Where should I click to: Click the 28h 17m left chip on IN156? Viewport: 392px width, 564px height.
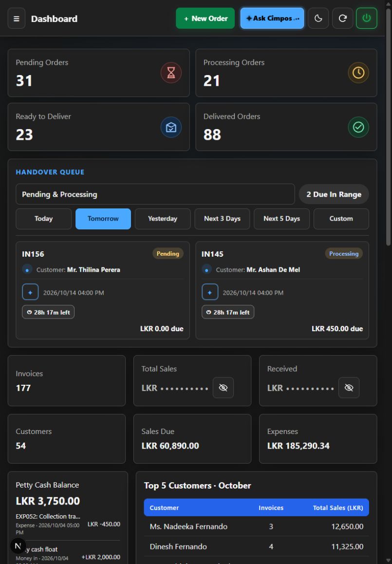(x=48, y=312)
